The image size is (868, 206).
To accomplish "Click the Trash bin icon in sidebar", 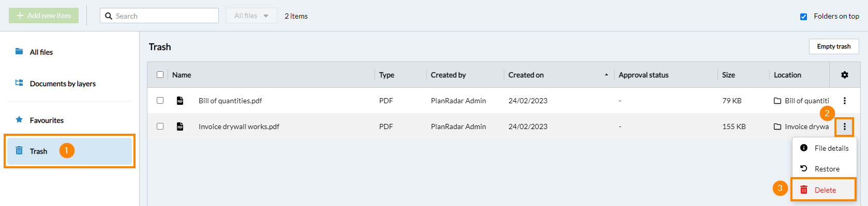I will point(19,151).
